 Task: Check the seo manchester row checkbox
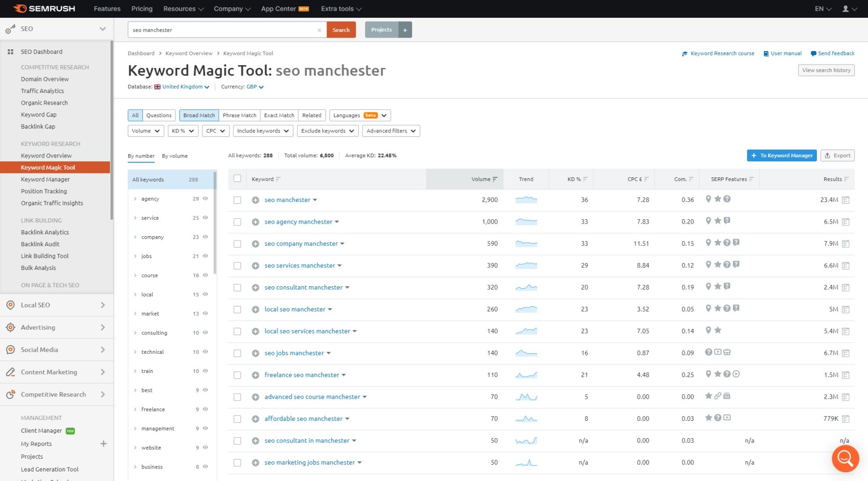(237, 200)
